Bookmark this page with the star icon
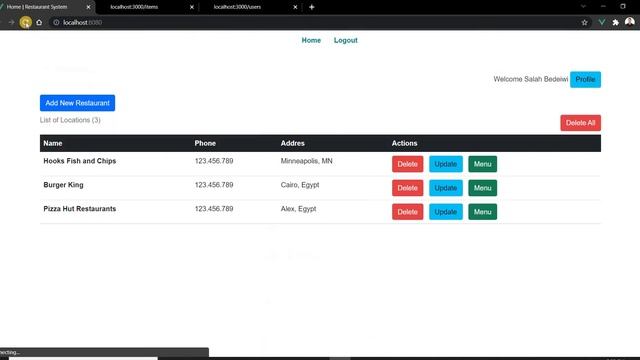 click(x=584, y=22)
